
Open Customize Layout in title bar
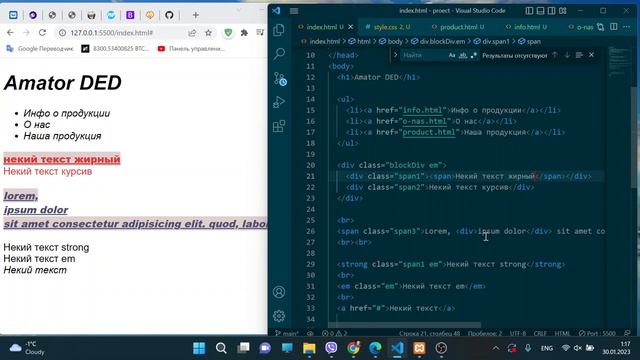[563, 11]
